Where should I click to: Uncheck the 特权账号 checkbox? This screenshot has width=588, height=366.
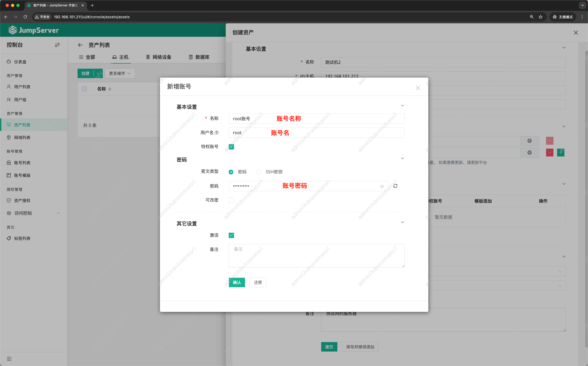click(x=231, y=147)
